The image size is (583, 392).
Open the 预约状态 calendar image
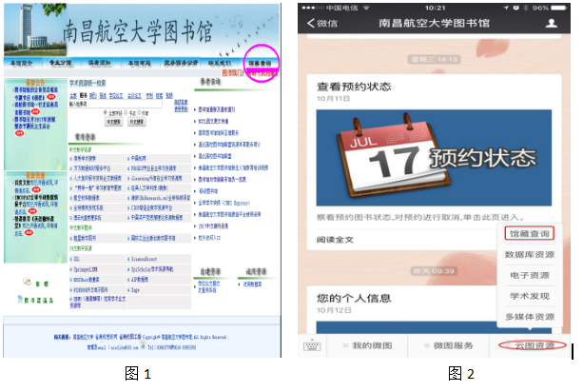[434, 158]
